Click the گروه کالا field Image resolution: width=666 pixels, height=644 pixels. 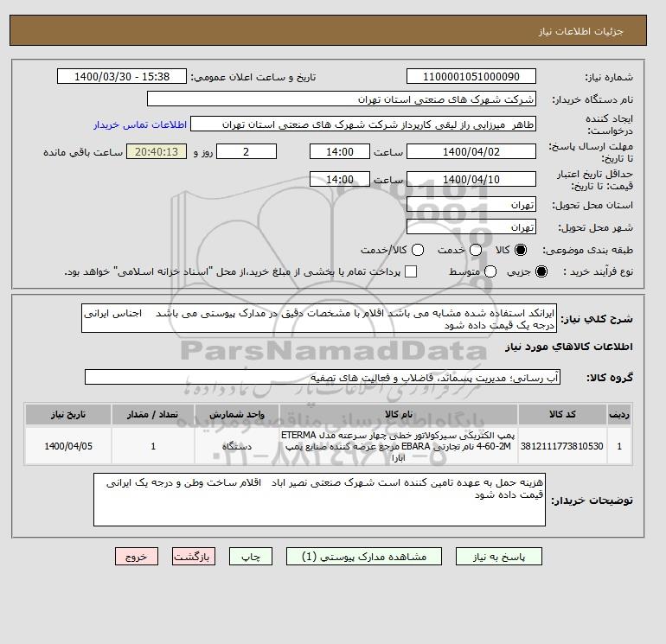pyautogui.click(x=323, y=377)
